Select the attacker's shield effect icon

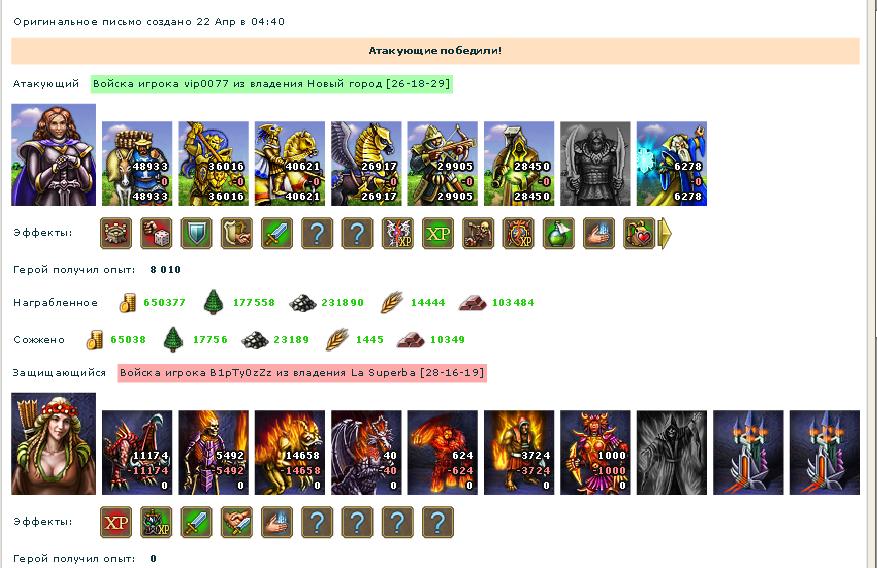196,233
